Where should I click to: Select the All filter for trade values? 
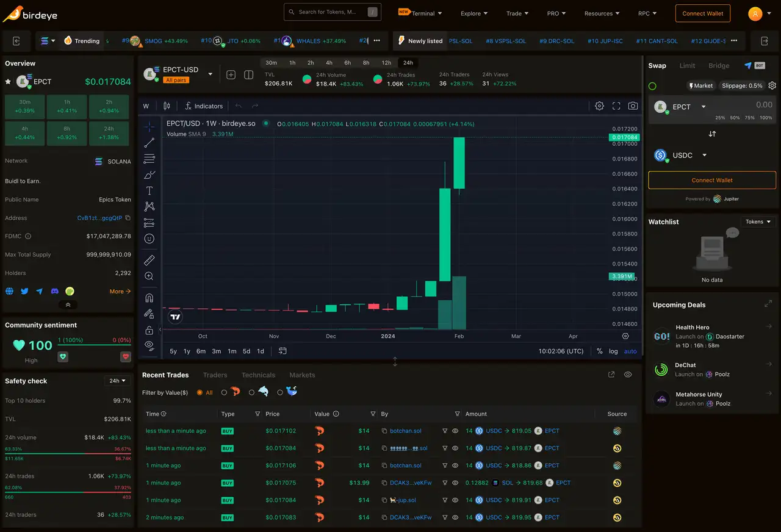[204, 392]
